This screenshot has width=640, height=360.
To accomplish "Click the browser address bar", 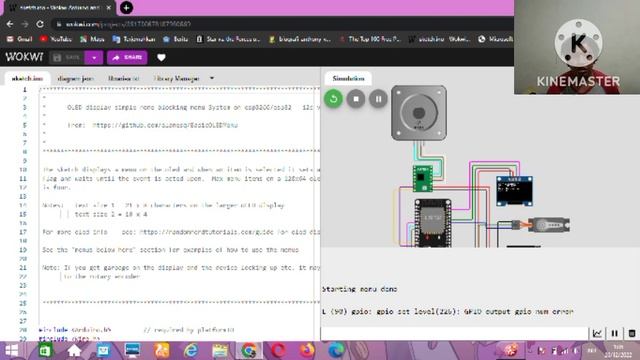I will click(282, 24).
